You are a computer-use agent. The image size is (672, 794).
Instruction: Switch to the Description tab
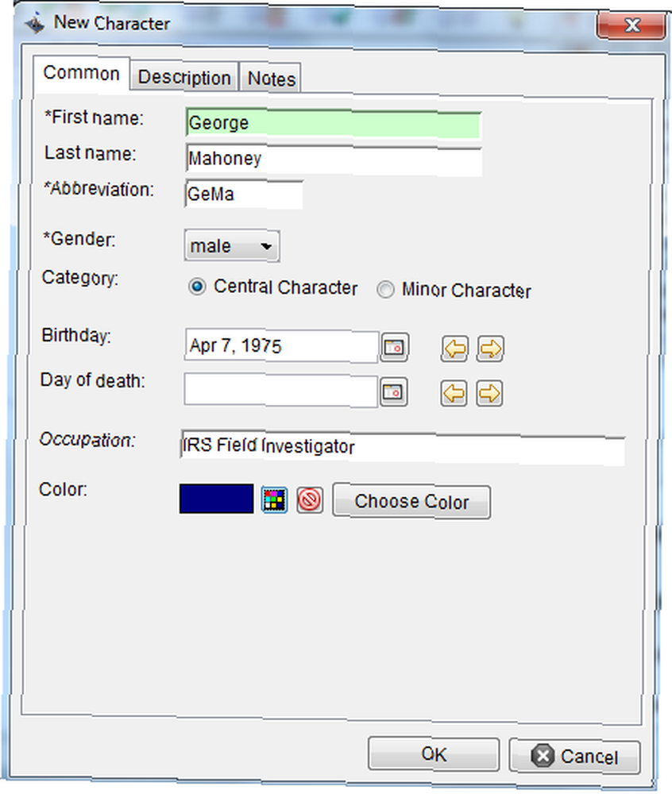click(x=184, y=78)
